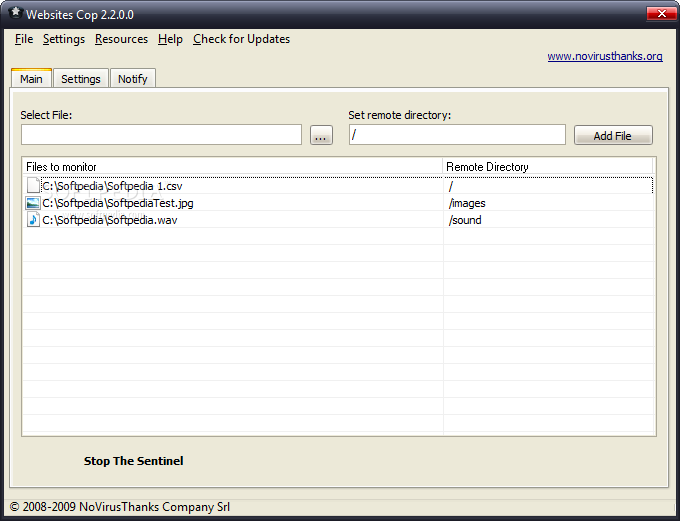Switch to the Main tab
The height and width of the screenshot is (521, 680).
[x=31, y=79]
